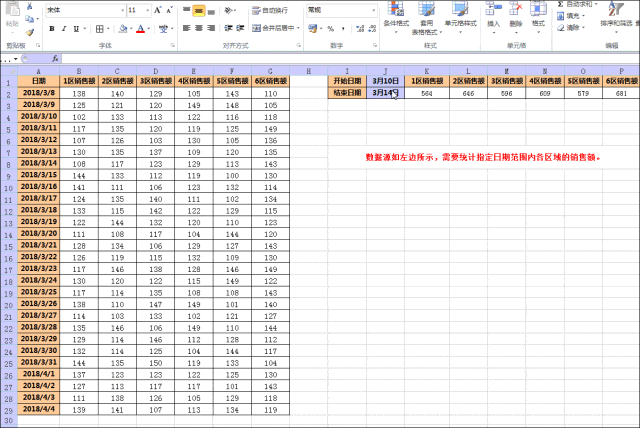Open the 宋体 font name dropdown
The width and height of the screenshot is (640, 428).
tap(123, 10)
